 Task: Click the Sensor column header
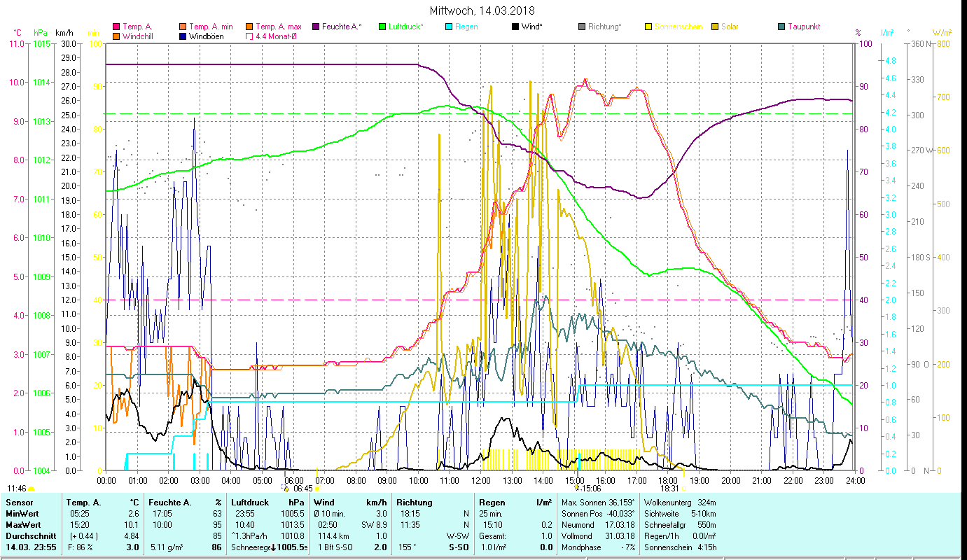pyautogui.click(x=19, y=503)
